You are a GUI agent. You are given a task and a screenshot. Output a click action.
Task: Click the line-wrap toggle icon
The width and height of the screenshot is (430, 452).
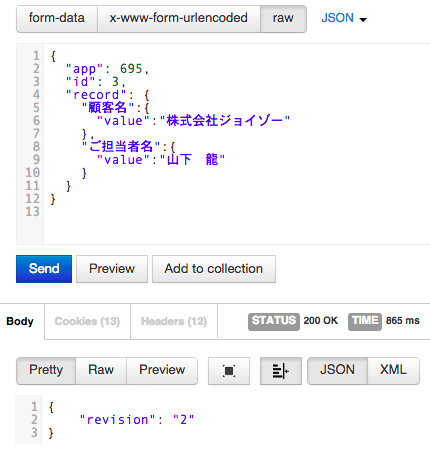coord(281,371)
